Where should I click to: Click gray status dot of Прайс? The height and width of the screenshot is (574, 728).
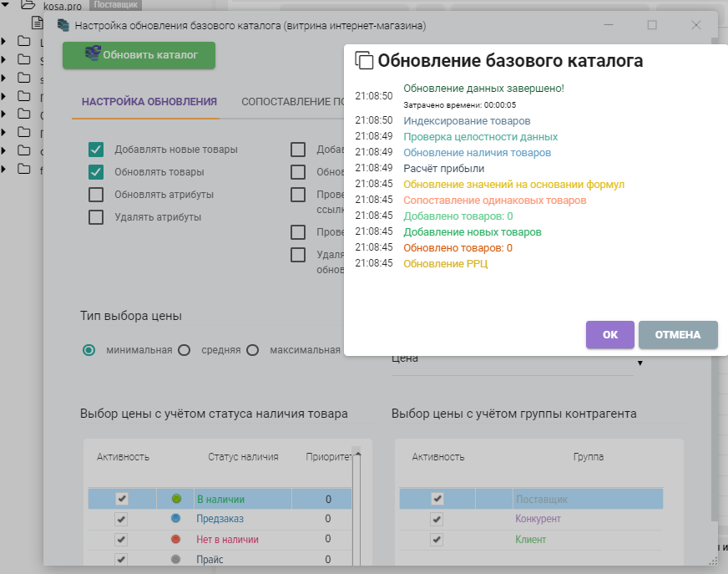tap(176, 559)
